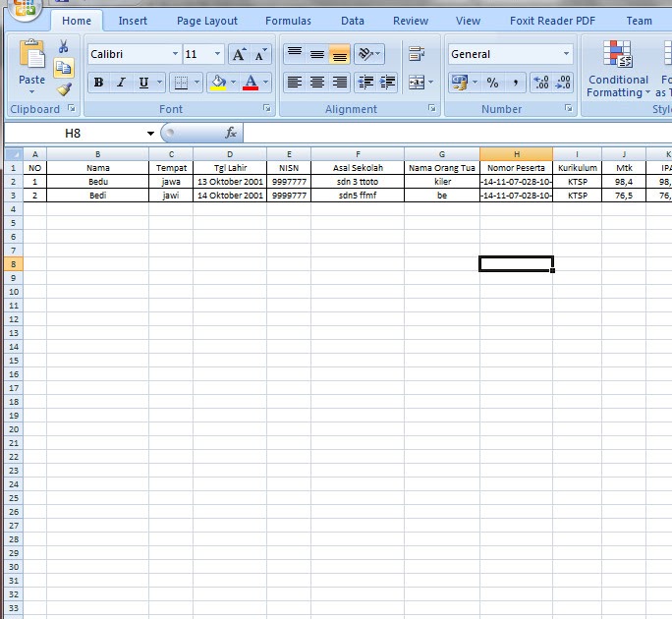Open Merge & Center dropdown arrow

(430, 83)
